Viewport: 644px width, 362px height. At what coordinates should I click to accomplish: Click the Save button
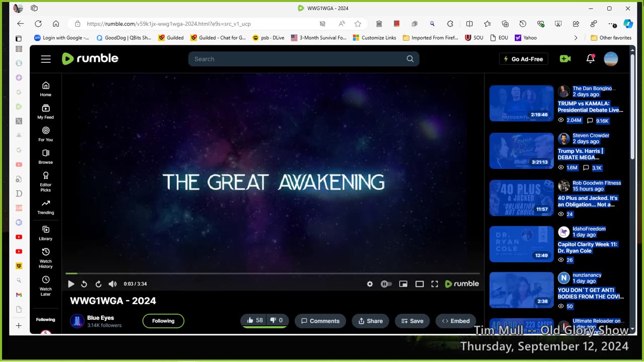(413, 321)
